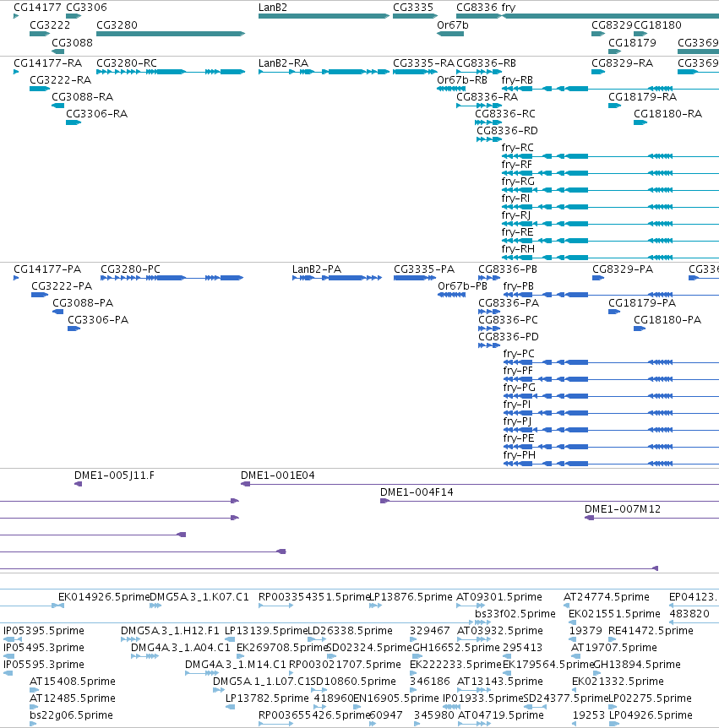Select the fry-PF protein label

[x=518, y=371]
